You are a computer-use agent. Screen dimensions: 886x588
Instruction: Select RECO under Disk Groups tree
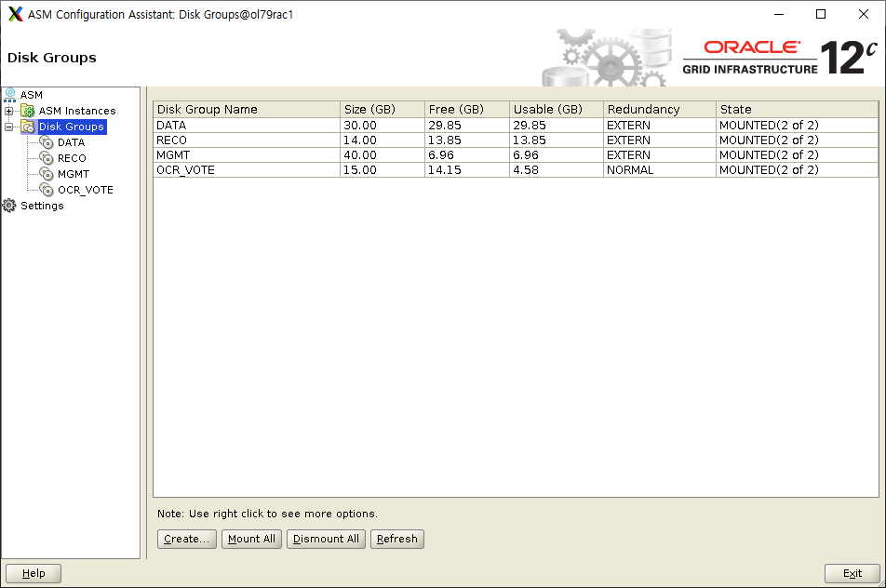[72, 158]
